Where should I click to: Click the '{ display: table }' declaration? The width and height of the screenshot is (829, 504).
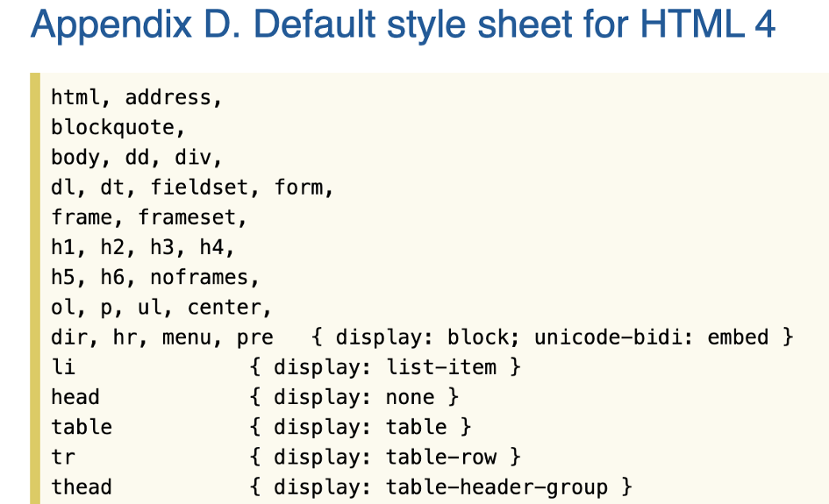pos(361,427)
